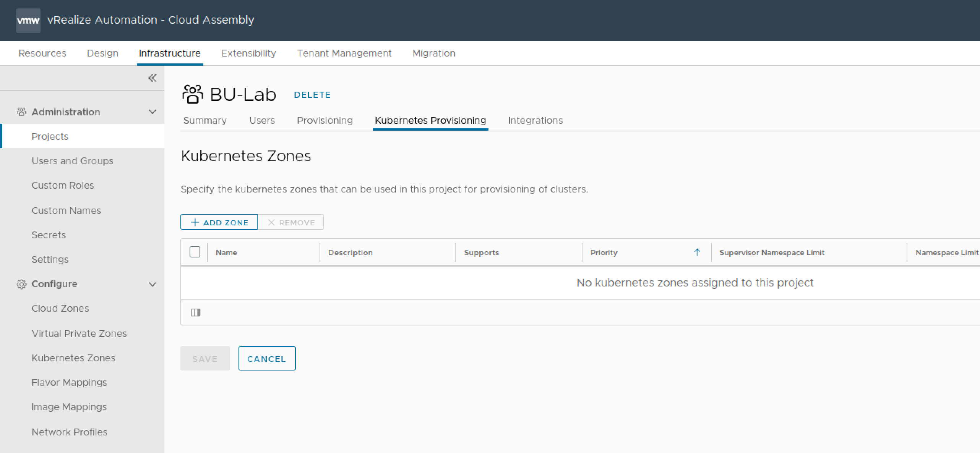980x453 pixels.
Task: Click the Configure gear icon
Action: (21, 284)
